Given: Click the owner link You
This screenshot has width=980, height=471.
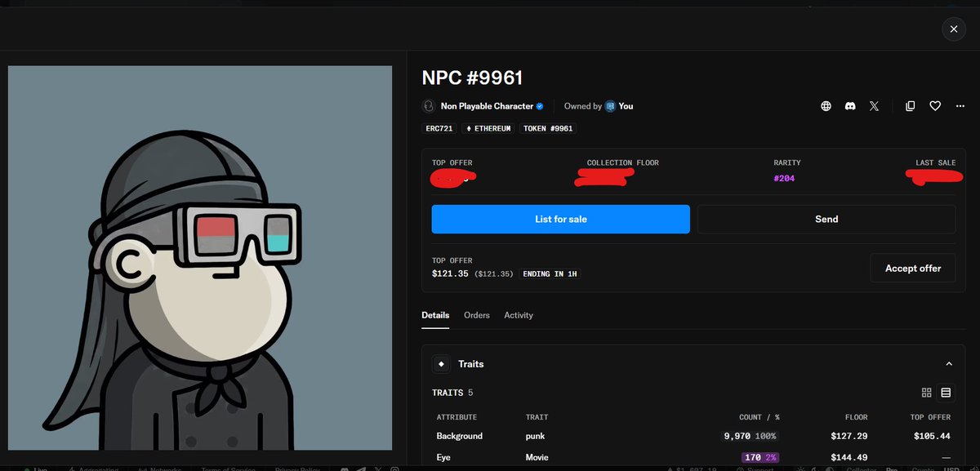Looking at the screenshot, I should 626,106.
